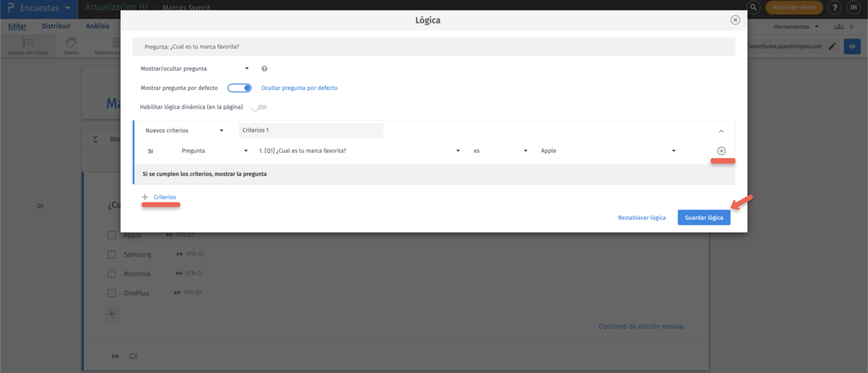Click the skip logic arrows beside Apple
This screenshot has height=373, width=868.
click(x=170, y=235)
